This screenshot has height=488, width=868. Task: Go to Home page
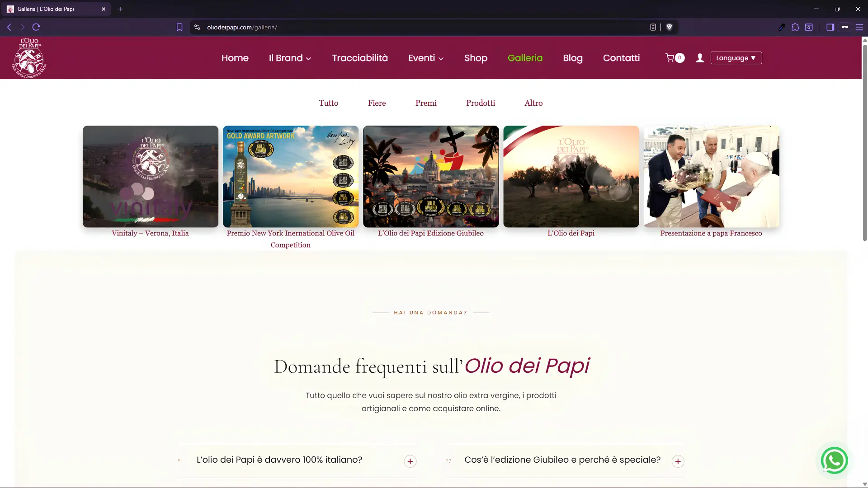pyautogui.click(x=235, y=58)
